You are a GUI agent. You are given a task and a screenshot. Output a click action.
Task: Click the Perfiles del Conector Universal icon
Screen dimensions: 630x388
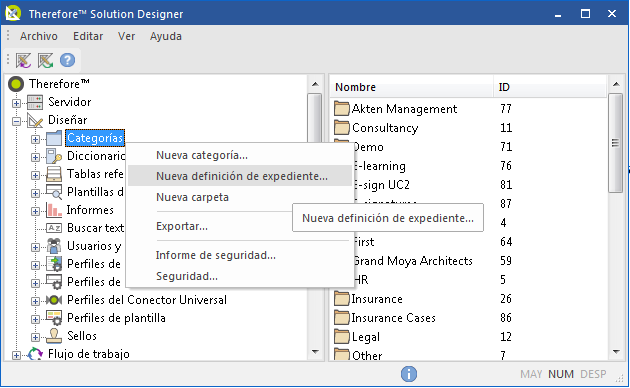click(54, 300)
